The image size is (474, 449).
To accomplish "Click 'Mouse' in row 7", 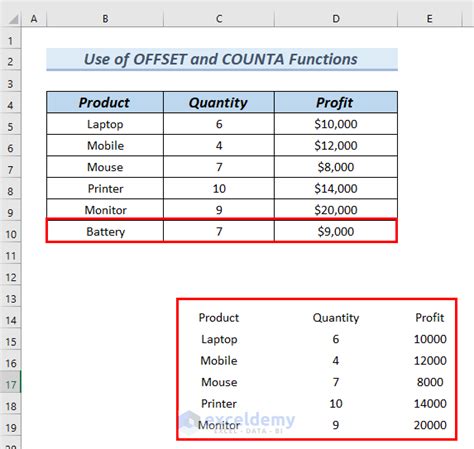I will pyautogui.click(x=105, y=167).
